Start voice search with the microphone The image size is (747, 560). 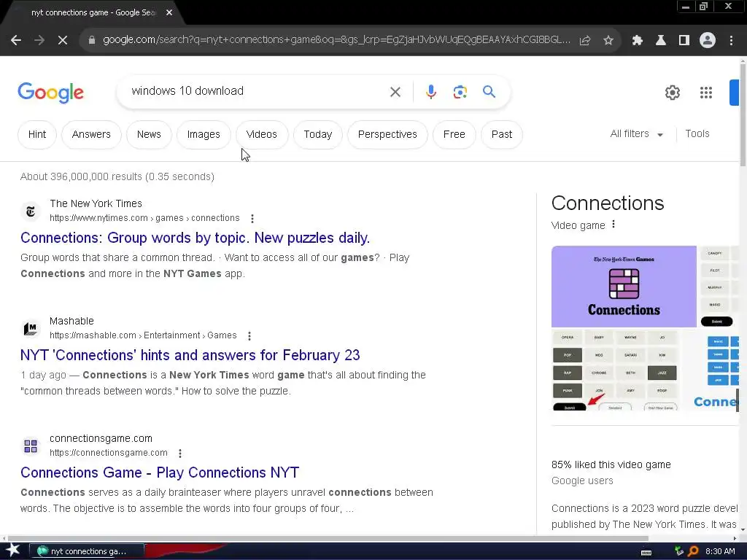point(431,92)
